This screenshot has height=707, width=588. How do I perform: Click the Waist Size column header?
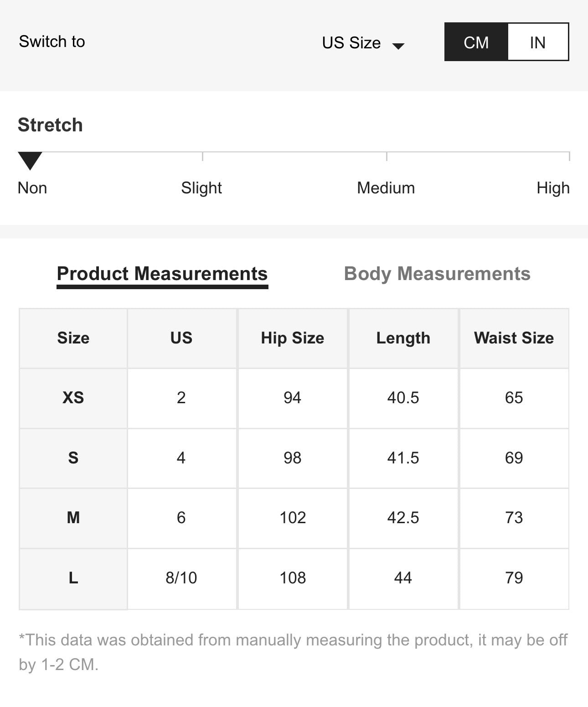514,338
